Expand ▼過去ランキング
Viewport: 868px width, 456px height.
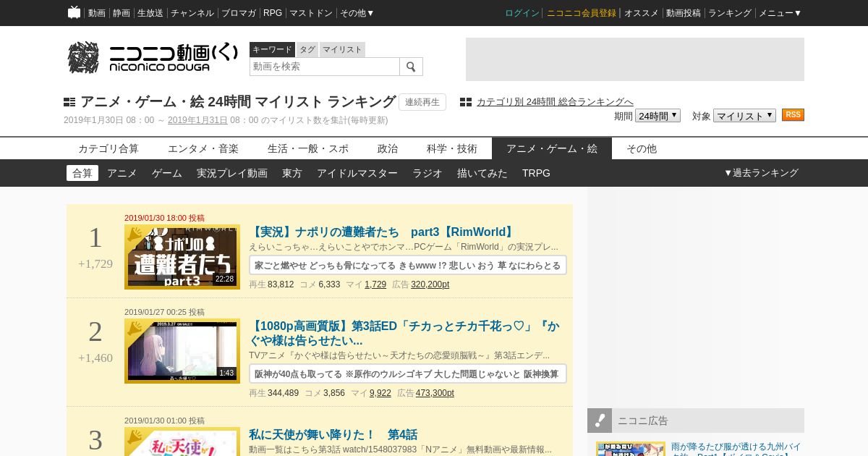[761, 173]
